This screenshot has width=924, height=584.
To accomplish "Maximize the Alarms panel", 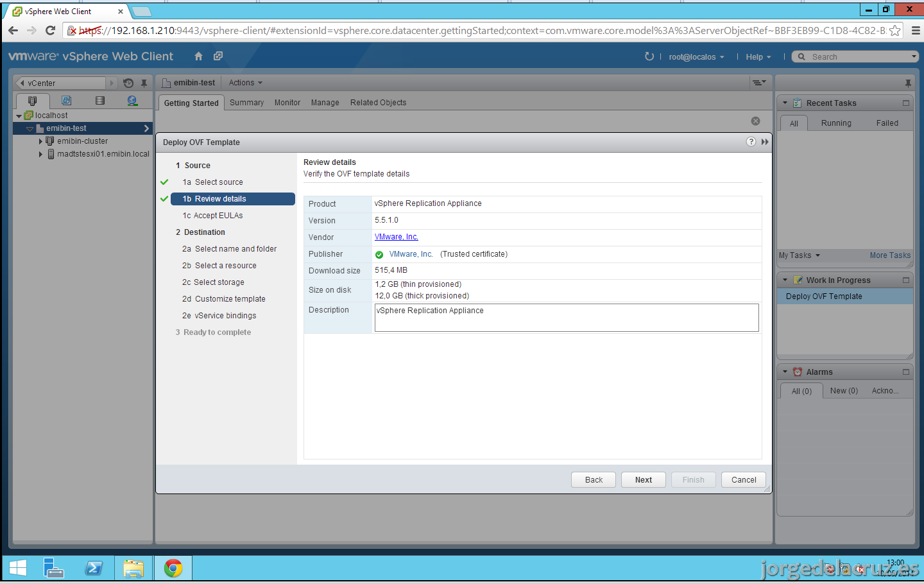I will (906, 372).
